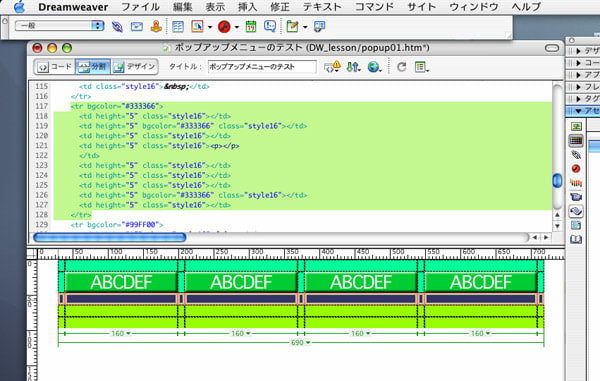
Task: Open dropdown arrow beside Templates icon
Action: [305, 27]
